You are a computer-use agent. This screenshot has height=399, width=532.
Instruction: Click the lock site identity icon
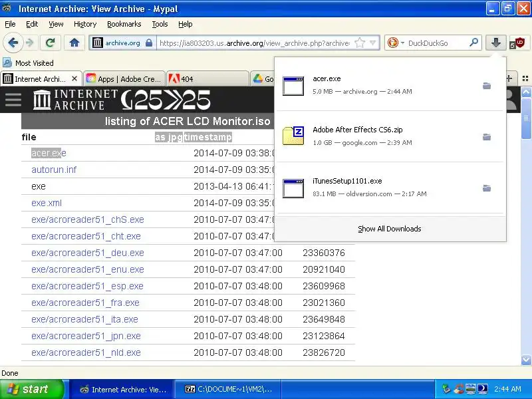[148, 43]
